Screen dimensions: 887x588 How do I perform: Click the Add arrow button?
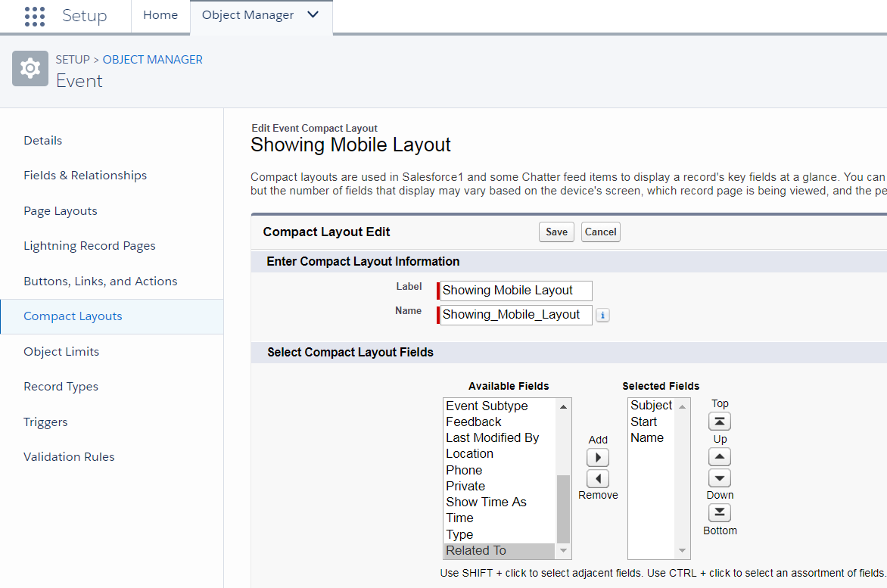click(598, 458)
